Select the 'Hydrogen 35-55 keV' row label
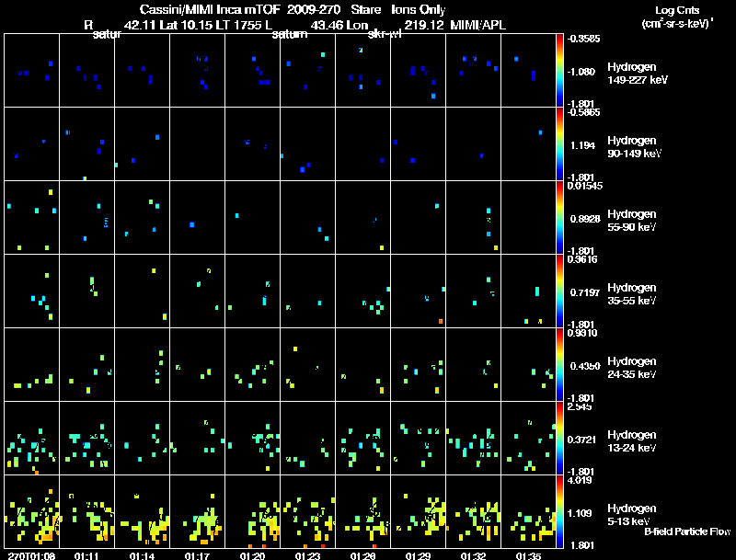Screen dimensions: 736x560 [632, 294]
